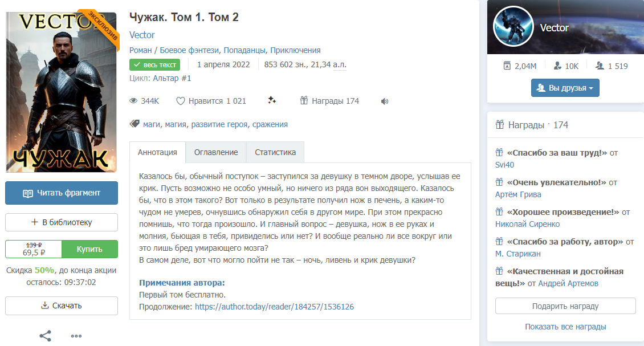Like the book via the heart icon
The image size is (644, 346).
click(180, 101)
